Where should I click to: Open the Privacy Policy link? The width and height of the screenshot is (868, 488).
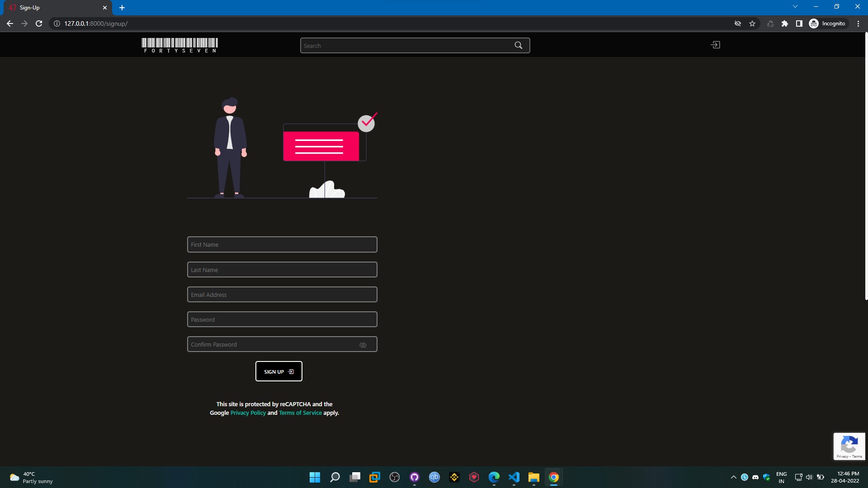click(x=248, y=413)
